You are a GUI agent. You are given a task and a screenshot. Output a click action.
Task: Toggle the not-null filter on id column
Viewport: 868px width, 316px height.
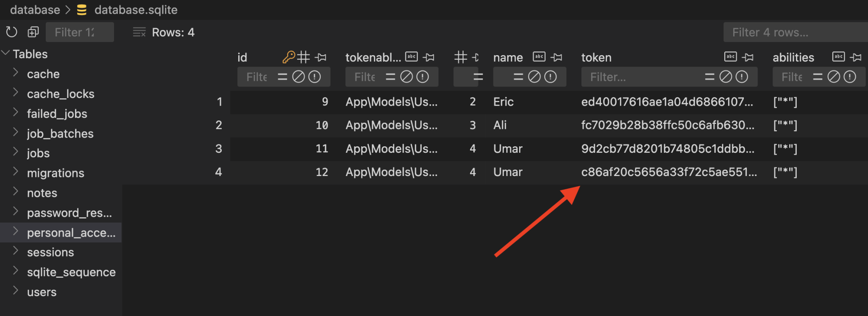pos(314,77)
